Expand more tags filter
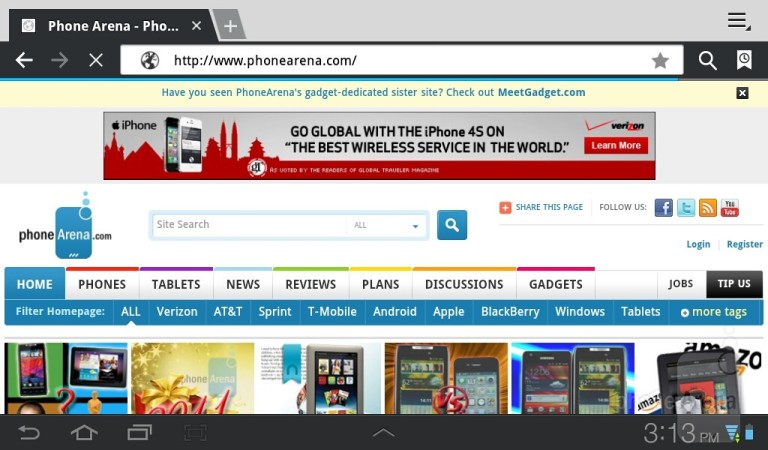Viewport: 768px width, 450px height. 714,312
